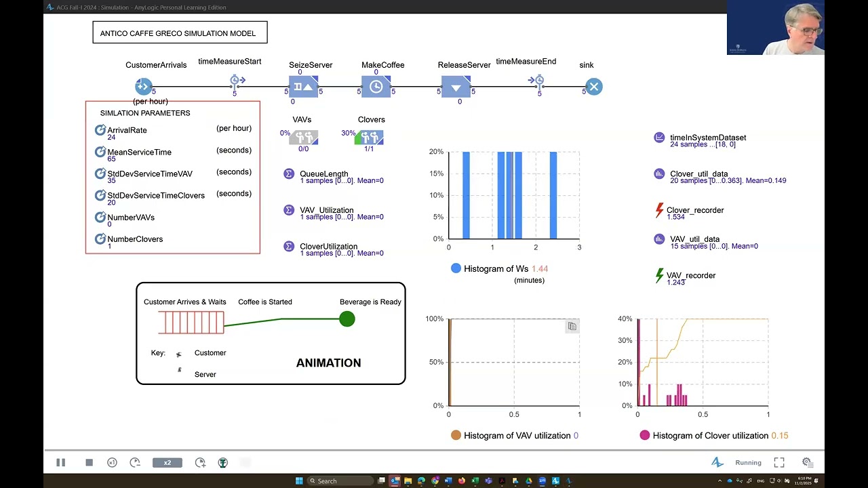
Task: Click the green Beverage is Ready node
Action: [x=347, y=319]
